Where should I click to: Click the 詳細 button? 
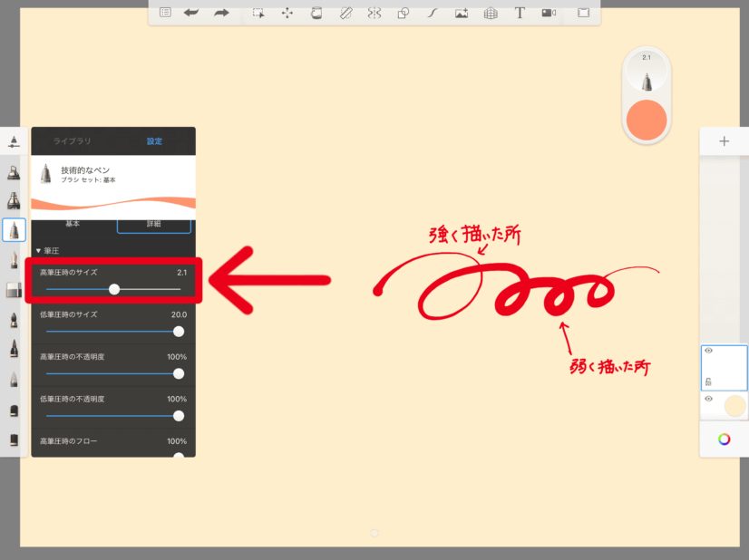pos(154,223)
